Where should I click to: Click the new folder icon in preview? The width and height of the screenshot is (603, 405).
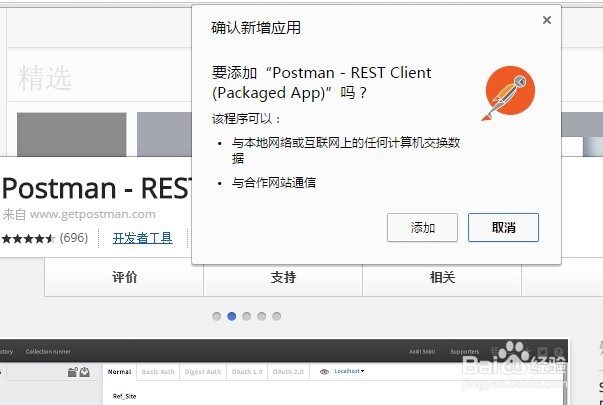pos(72,372)
